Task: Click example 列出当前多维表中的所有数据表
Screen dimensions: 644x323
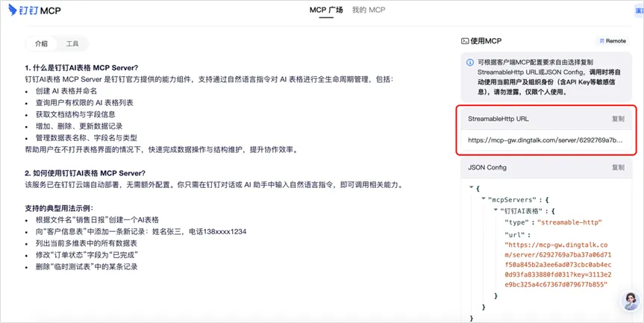Action: pos(87,243)
